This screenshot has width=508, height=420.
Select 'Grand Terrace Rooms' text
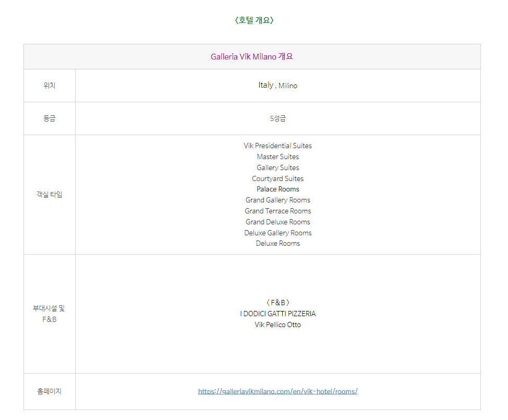point(277,211)
